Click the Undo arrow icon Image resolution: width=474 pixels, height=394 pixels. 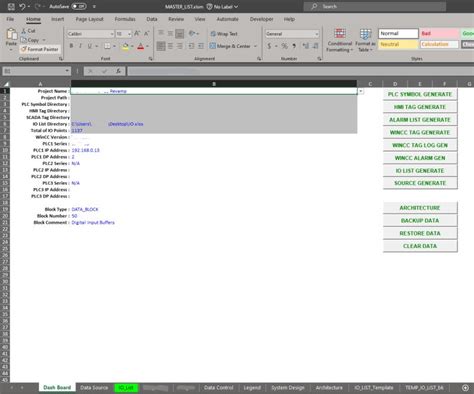point(22,6)
